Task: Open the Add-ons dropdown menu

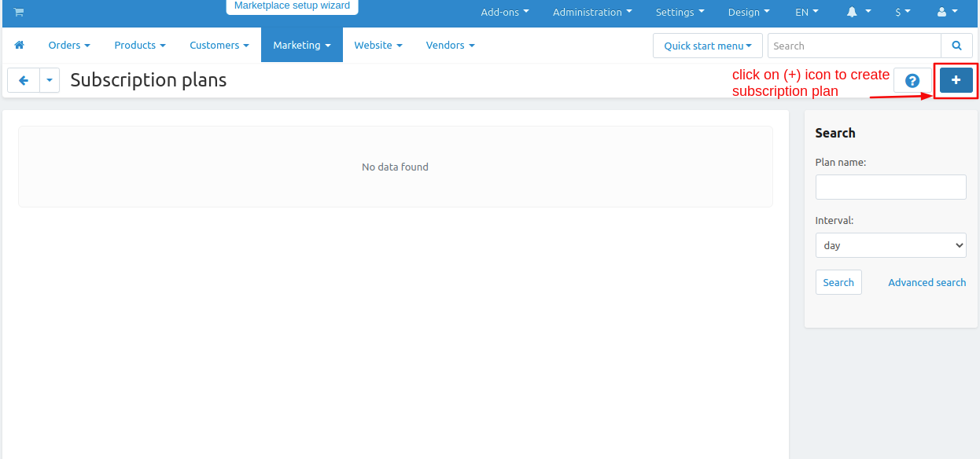Action: (505, 13)
